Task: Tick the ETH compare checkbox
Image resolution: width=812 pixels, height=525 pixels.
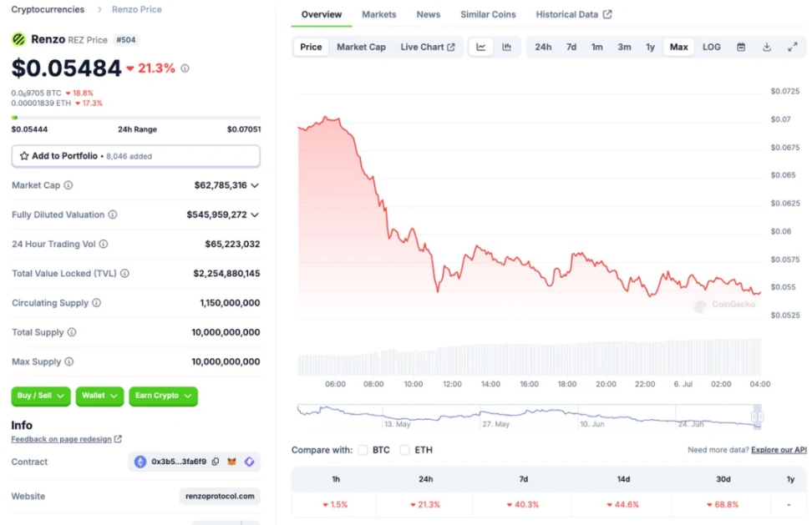Action: coord(404,450)
